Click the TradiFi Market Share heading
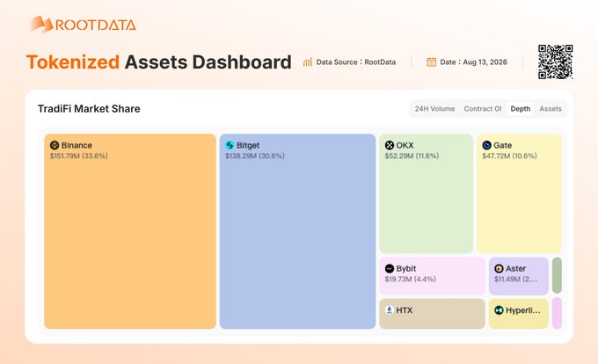The image size is (598, 364). 89,109
